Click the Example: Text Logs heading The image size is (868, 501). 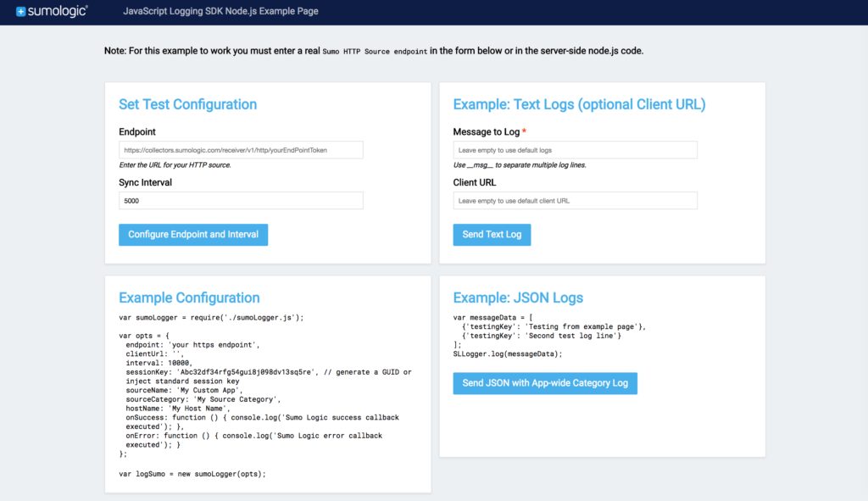click(579, 104)
